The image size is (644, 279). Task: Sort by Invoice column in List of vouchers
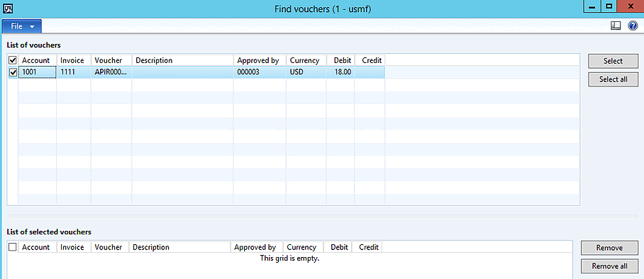pos(74,60)
